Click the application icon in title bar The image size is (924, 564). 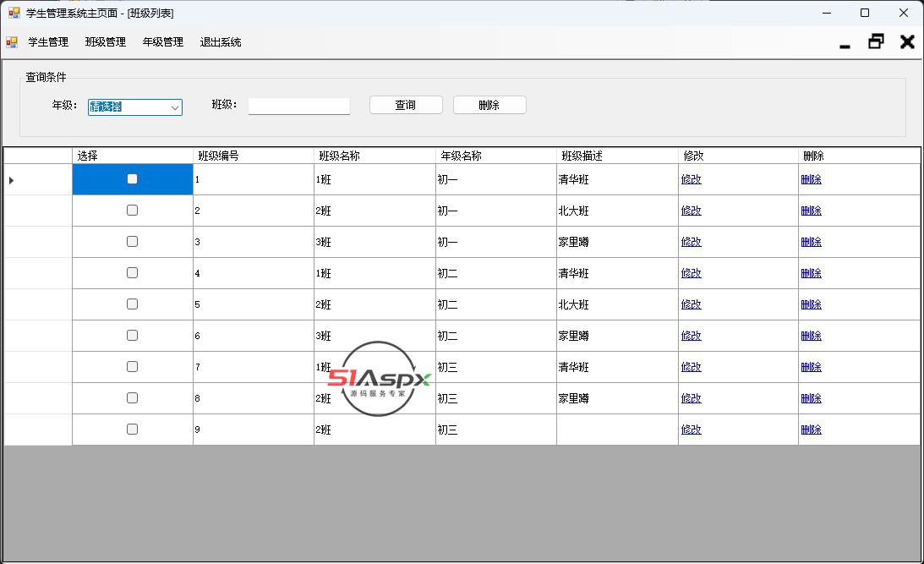point(14,14)
